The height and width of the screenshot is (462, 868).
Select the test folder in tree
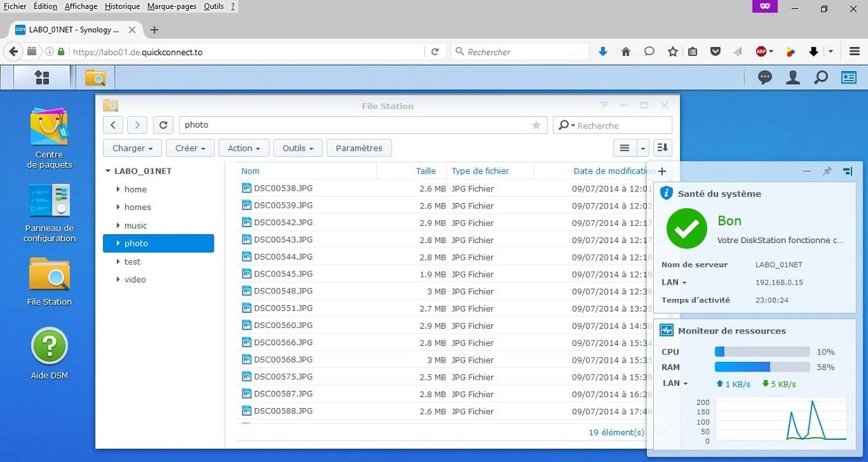pos(132,262)
